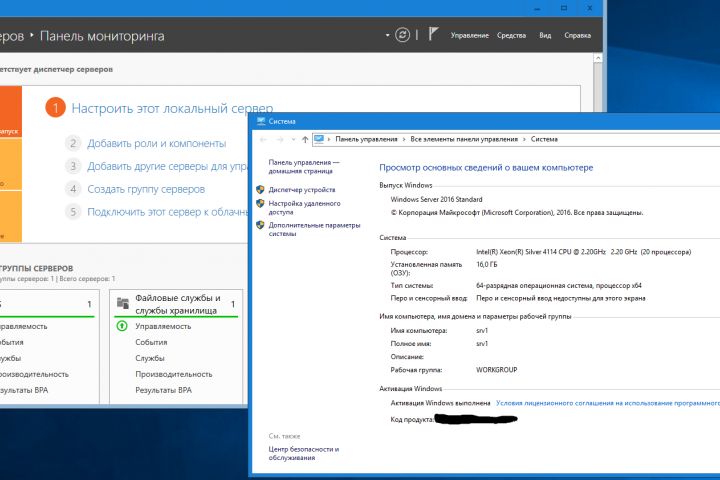720x480 pixels.
Task: Click the Back arrow in System window
Action: pos(263,139)
